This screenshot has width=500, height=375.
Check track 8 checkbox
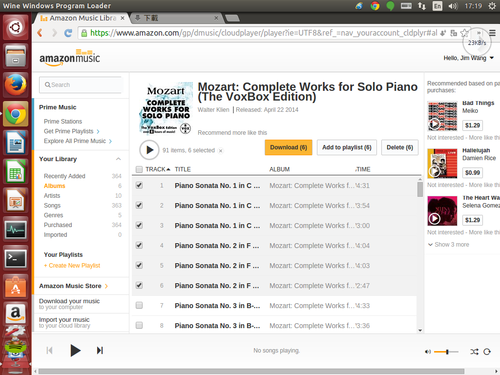(139, 325)
